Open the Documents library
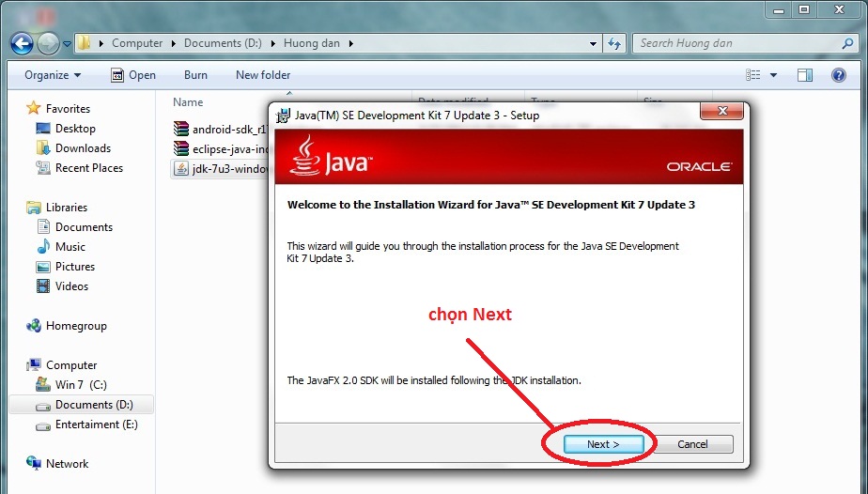This screenshot has height=494, width=868. tap(74, 227)
